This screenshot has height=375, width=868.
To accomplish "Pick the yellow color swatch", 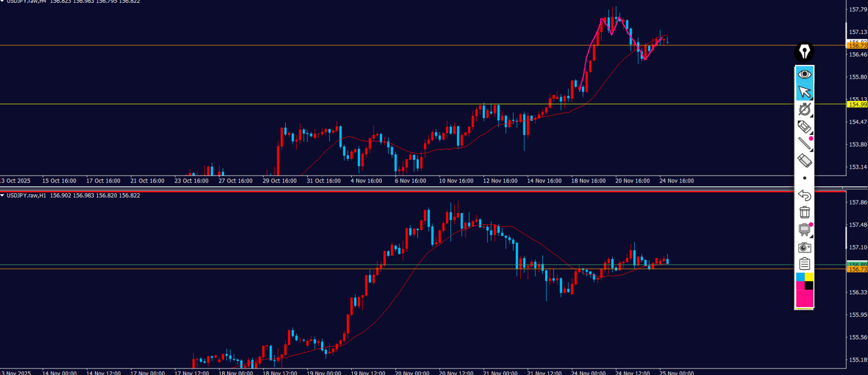I will point(809,277).
